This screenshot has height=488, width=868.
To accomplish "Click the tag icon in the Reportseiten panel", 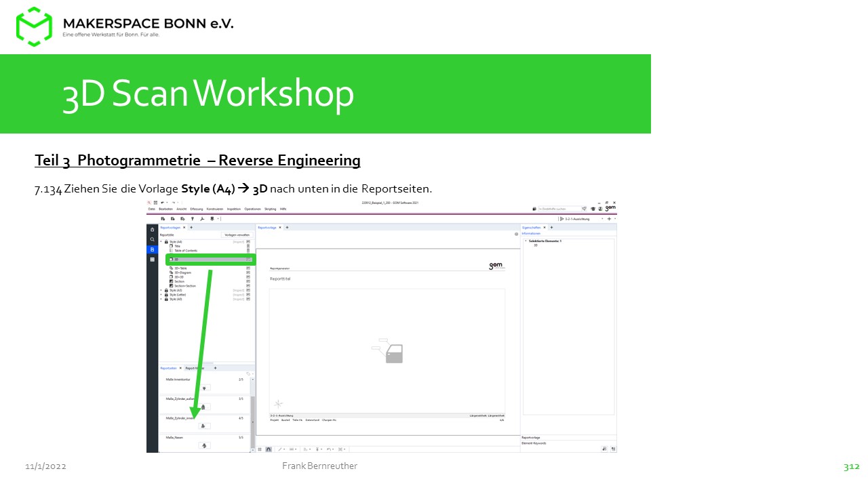I will 248,374.
